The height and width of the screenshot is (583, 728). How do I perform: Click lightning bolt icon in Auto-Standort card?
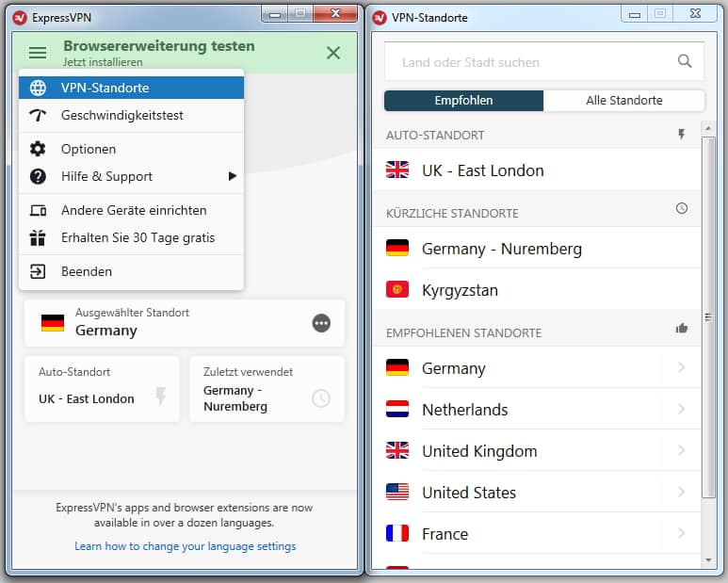click(x=161, y=397)
